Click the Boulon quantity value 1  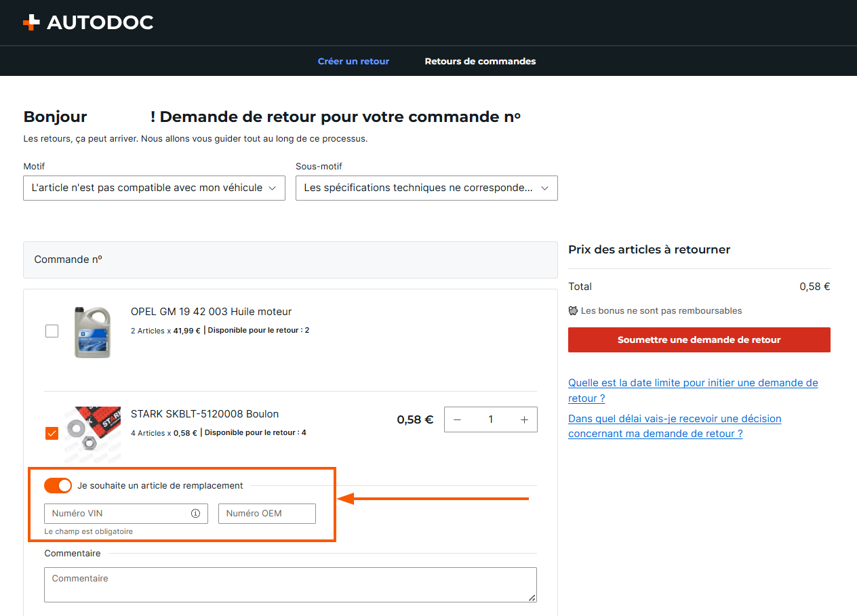pyautogui.click(x=490, y=419)
